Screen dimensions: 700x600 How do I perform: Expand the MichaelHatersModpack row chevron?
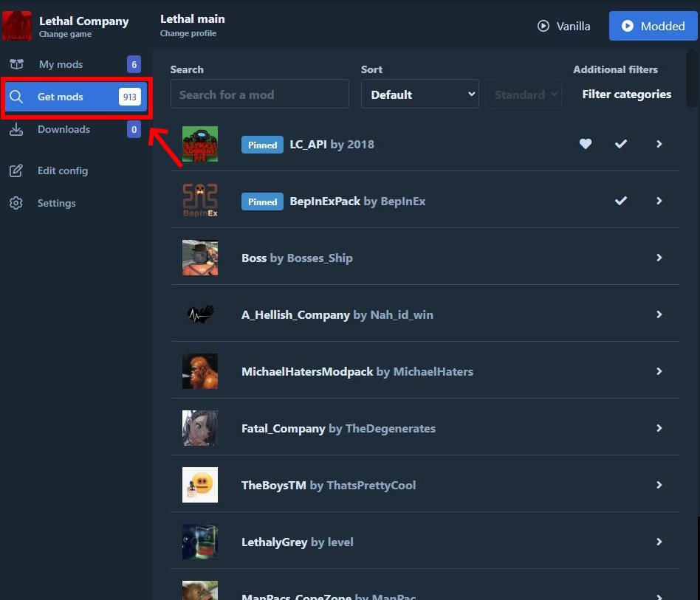click(x=659, y=371)
